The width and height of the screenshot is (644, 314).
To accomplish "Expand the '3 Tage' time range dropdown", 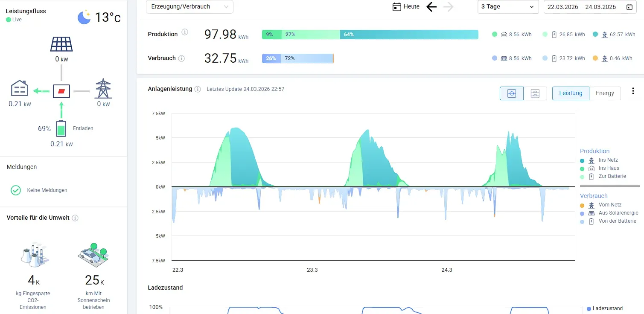I will tap(508, 7).
